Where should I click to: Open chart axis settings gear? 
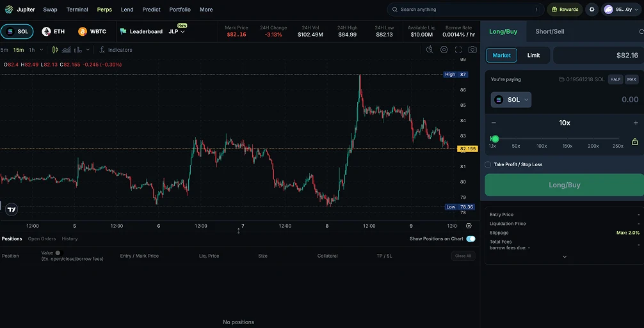(469, 226)
